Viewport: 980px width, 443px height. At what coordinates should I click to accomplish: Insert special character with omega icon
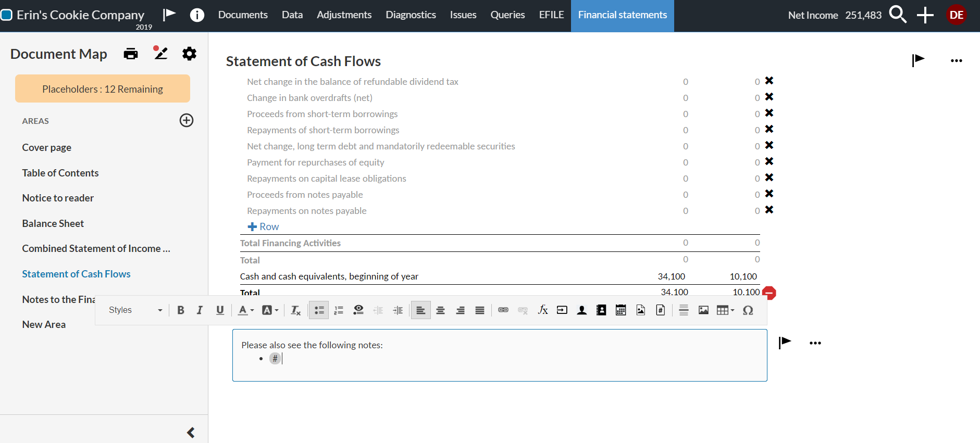pos(748,310)
